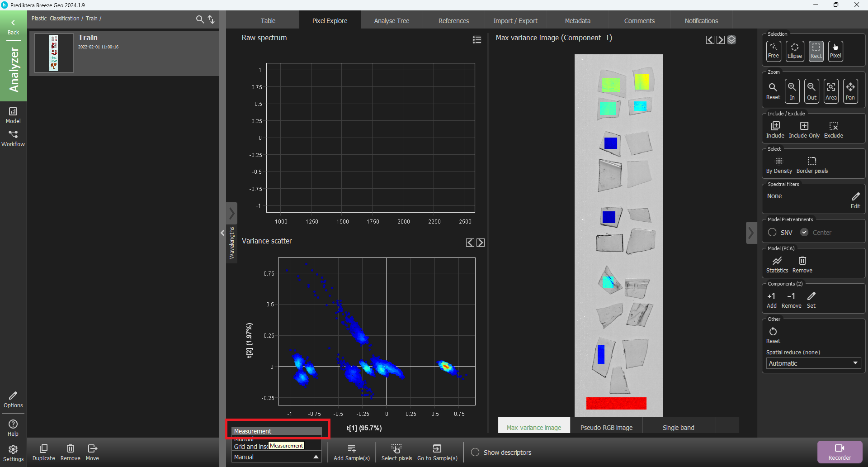Enable Show descriptors option
868x467 pixels.
pos(475,453)
